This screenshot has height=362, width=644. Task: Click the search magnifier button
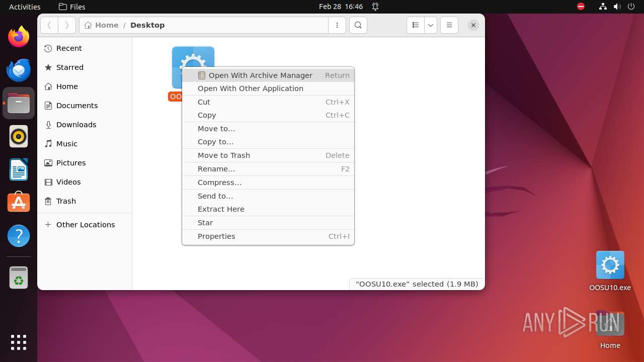[358, 25]
